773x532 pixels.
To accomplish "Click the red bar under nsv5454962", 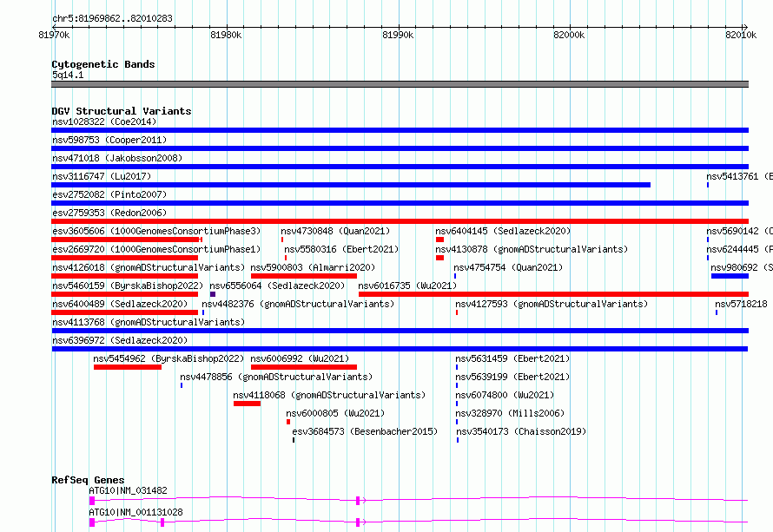I will 128,367.
